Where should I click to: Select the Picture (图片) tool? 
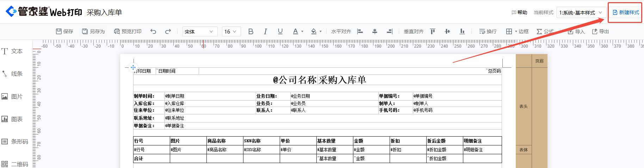[12, 96]
